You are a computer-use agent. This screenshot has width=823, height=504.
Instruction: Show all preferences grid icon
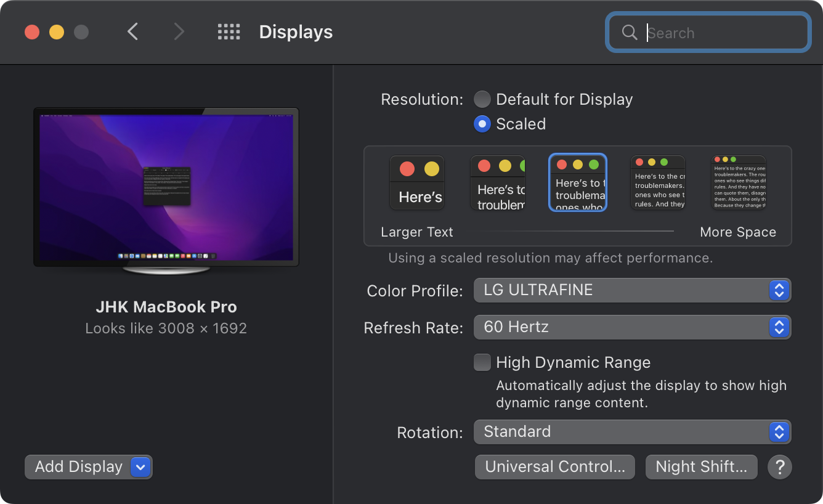click(x=229, y=32)
